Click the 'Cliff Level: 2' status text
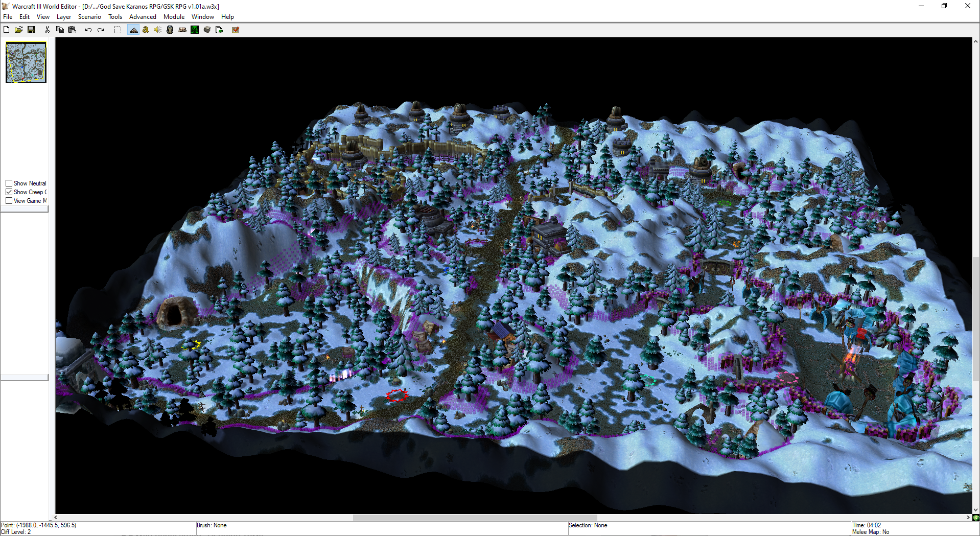Viewport: 980px width, 536px height. coord(16,532)
